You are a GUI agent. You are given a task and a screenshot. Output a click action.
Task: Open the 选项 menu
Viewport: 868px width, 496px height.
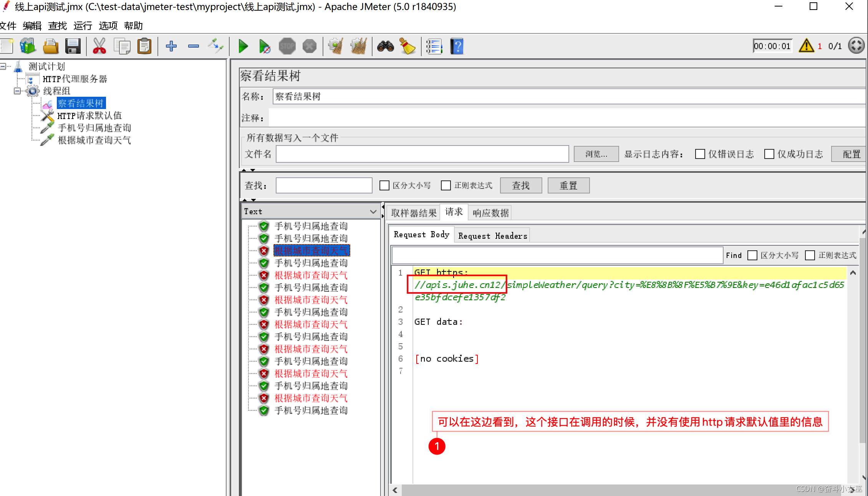108,26
